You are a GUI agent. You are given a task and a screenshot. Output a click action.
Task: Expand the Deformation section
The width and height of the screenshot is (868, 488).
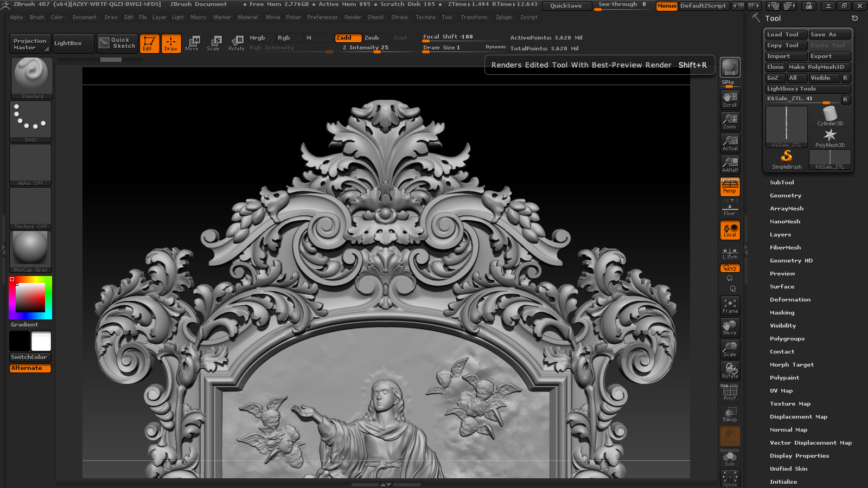tap(790, 300)
